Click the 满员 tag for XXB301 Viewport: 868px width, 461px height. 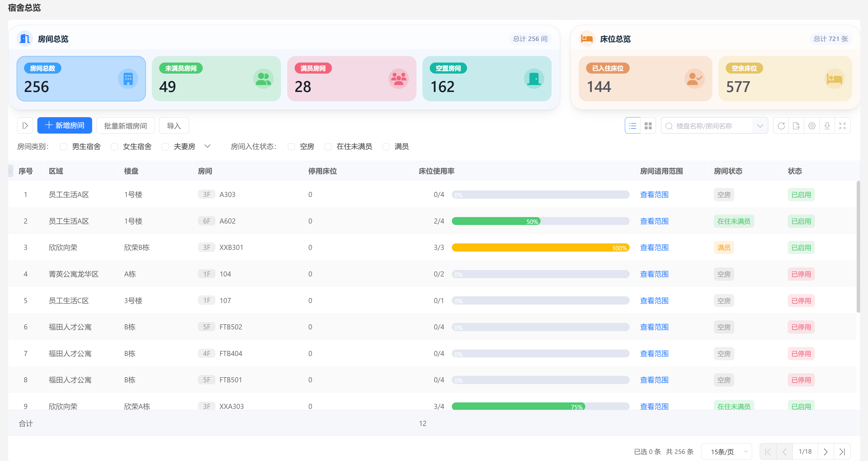(724, 248)
